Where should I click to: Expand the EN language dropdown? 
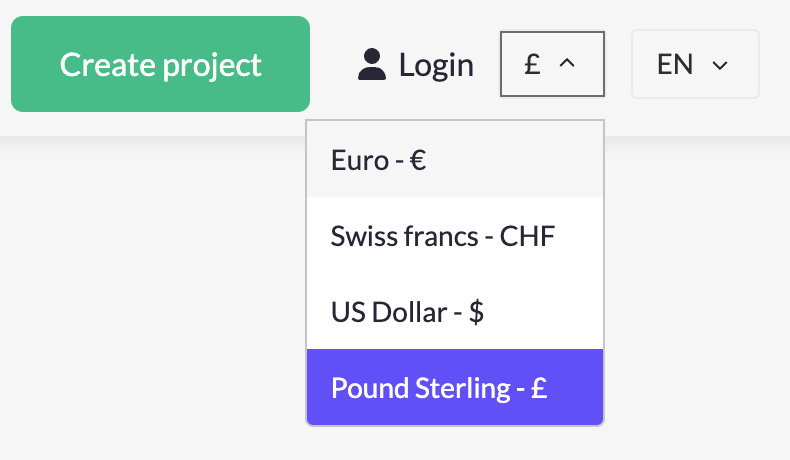[x=695, y=65]
